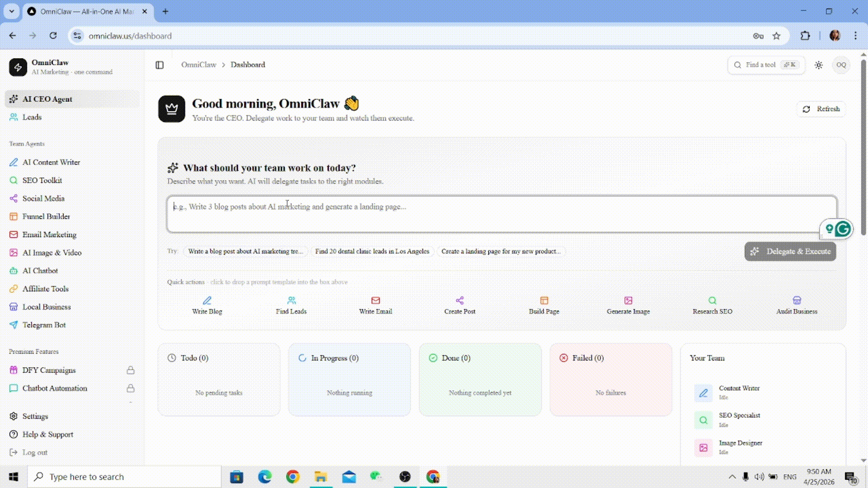The width and height of the screenshot is (868, 488).
Task: Show hidden system tray icons
Action: pos(732,477)
